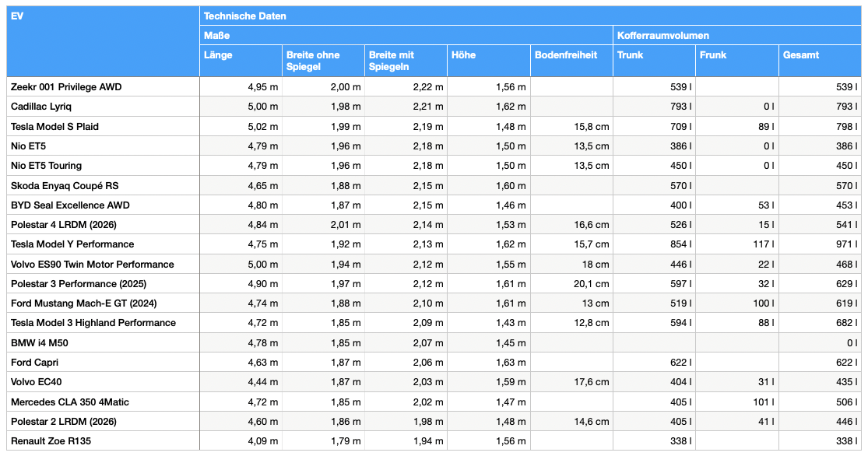Click the 16,6 cm ground clearance value
Screen dimensions: 868x456
[591, 225]
